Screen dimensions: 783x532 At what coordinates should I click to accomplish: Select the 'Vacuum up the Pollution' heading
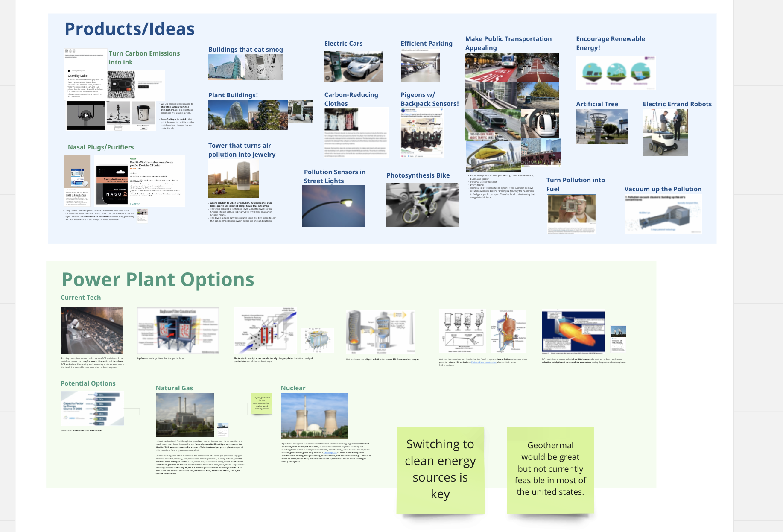point(663,189)
